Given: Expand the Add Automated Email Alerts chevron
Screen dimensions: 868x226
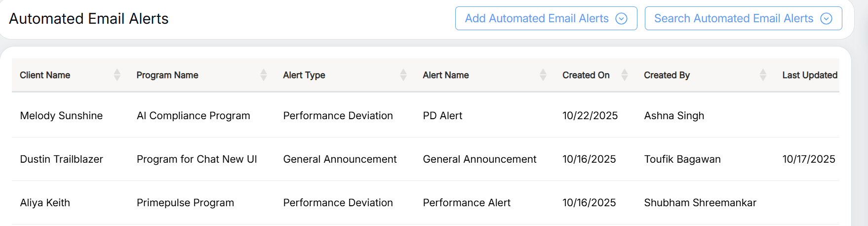Looking at the screenshot, I should pos(621,19).
